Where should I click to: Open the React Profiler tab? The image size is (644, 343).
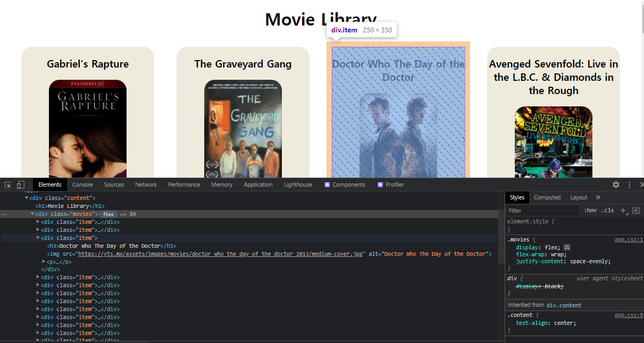pyautogui.click(x=391, y=185)
